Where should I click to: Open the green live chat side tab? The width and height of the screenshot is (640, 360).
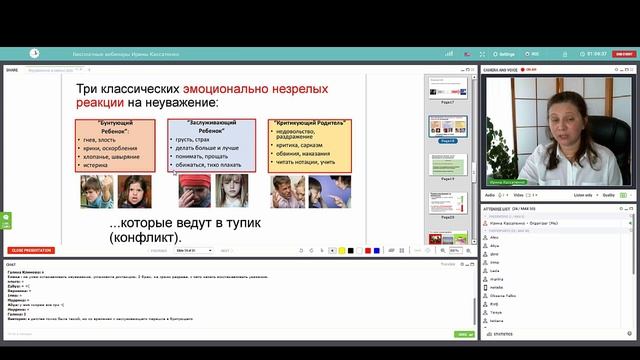pos(6,220)
